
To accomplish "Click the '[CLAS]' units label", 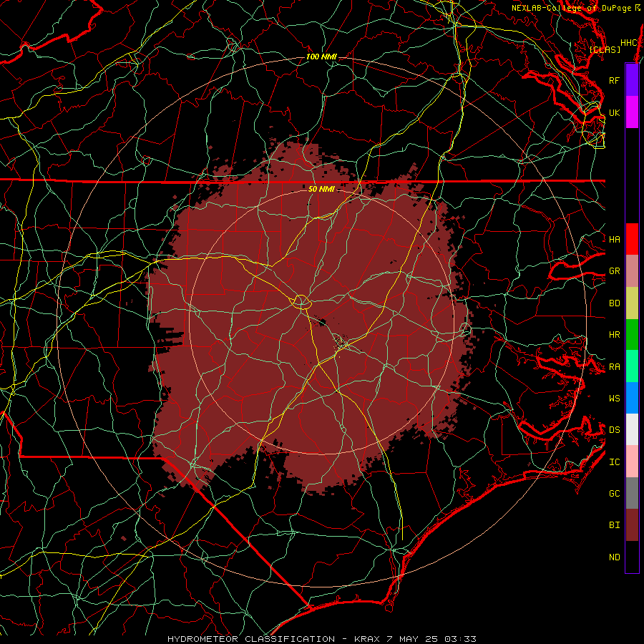I will point(605,49).
